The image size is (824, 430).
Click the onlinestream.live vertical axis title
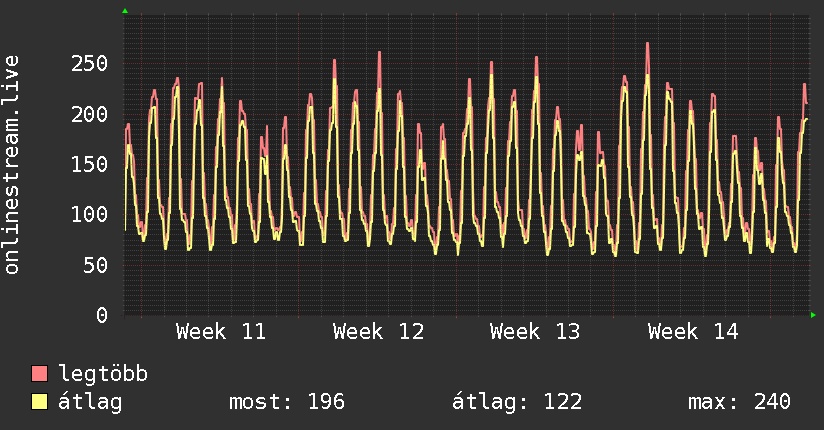tap(11, 165)
